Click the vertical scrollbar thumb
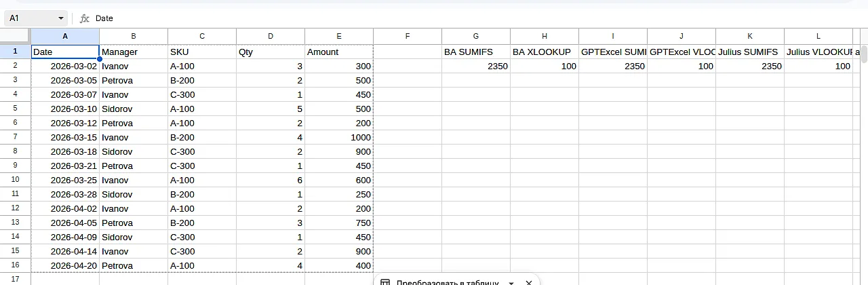Viewport: 868px width, 285px height. (864, 54)
